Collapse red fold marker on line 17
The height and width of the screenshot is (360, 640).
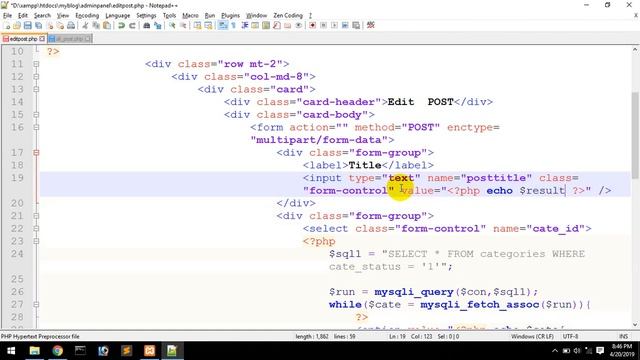36,153
